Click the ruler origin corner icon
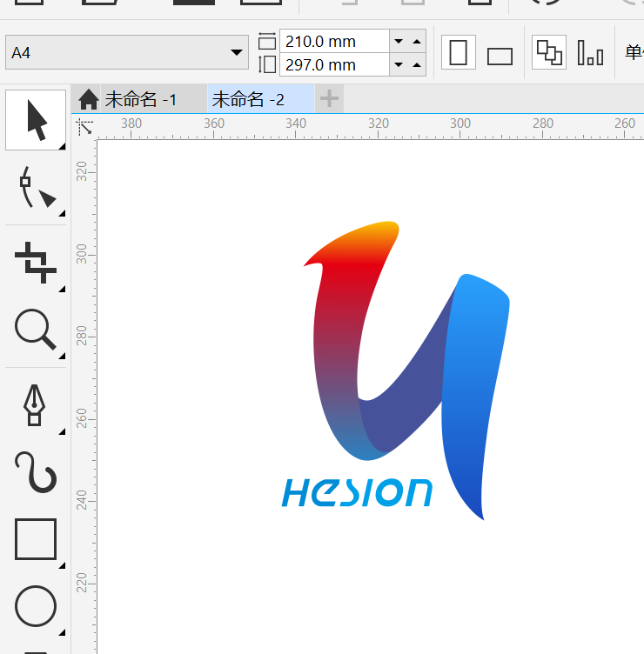644x654 pixels. [x=85, y=127]
